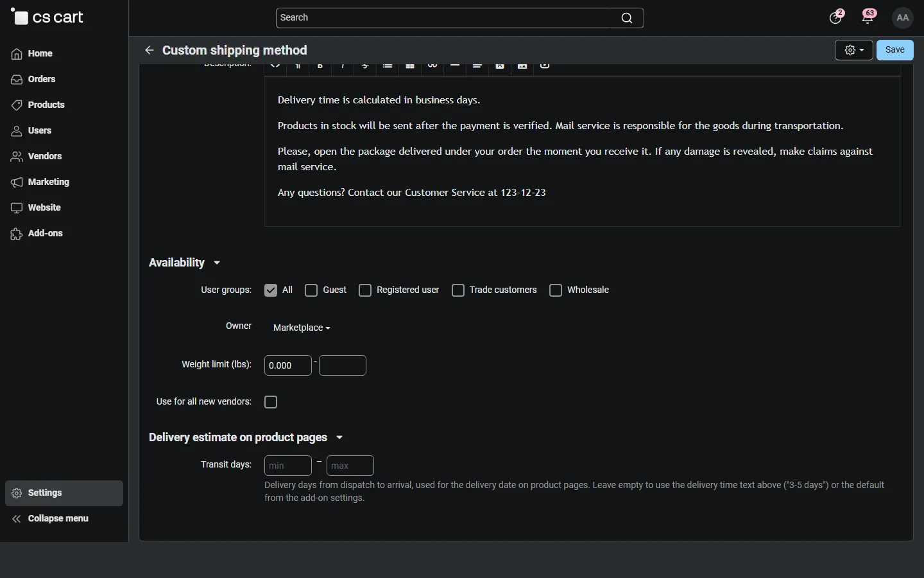The image size is (924, 578).
Task: Open the Settings sidebar item
Action: pos(64,493)
